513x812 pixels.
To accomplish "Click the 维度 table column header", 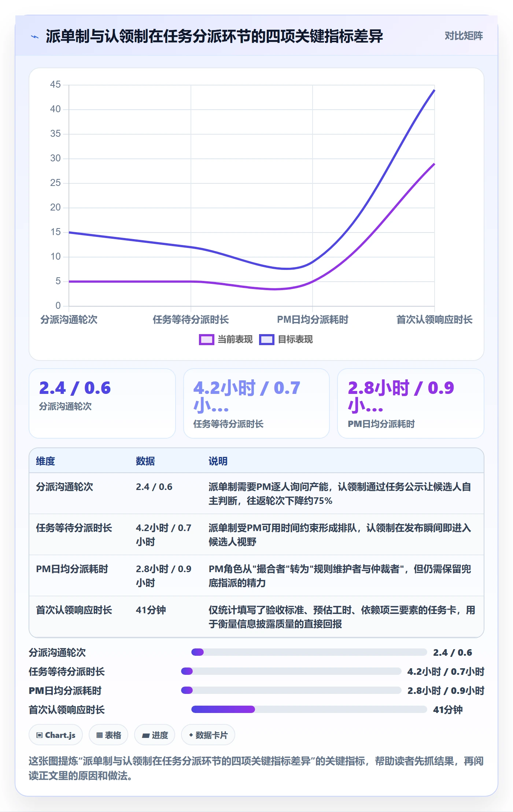I will (x=45, y=461).
